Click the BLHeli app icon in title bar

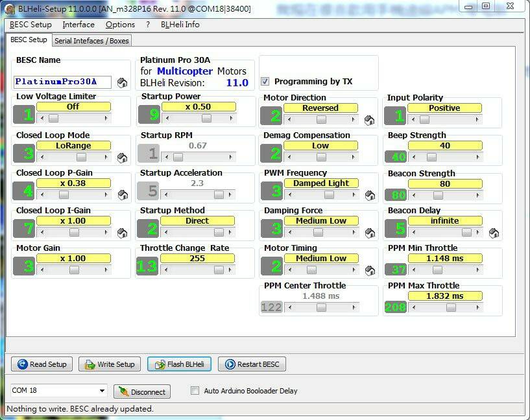click(10, 9)
